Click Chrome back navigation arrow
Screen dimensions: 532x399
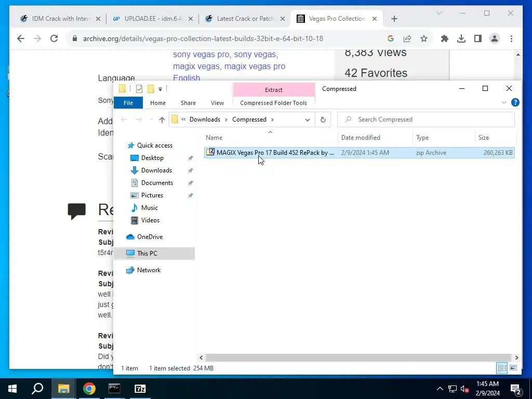click(x=21, y=38)
